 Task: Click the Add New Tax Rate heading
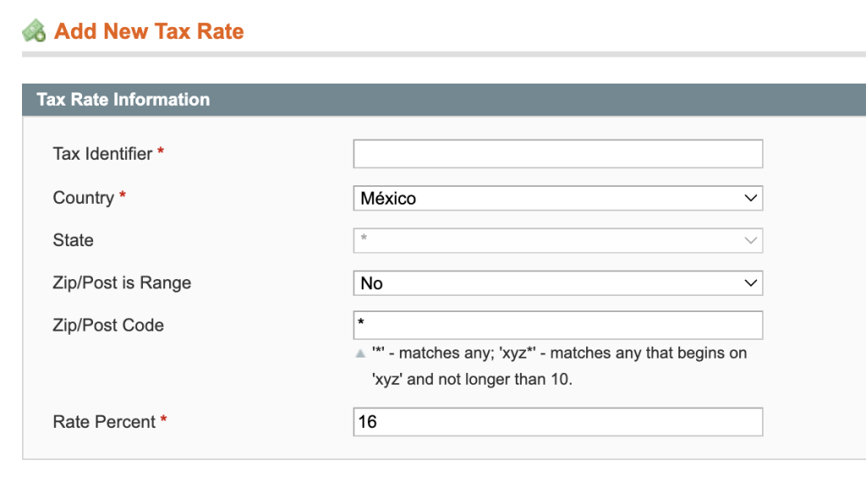149,31
